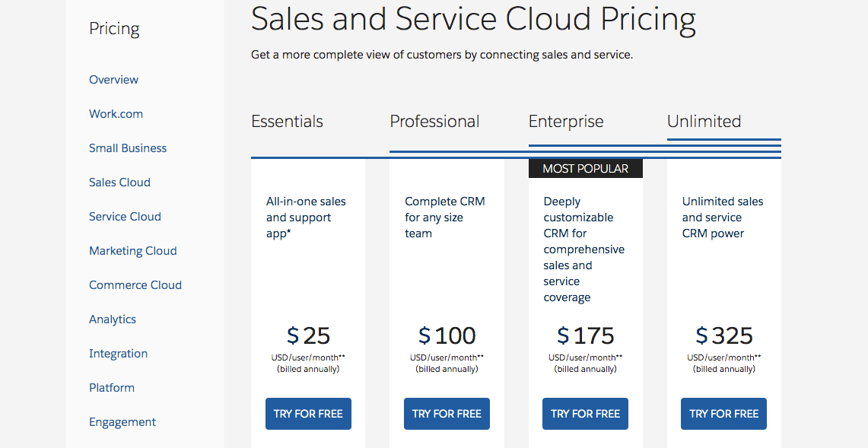The height and width of the screenshot is (448, 868).
Task: Select Small Business from the sidebar
Action: [x=128, y=148]
